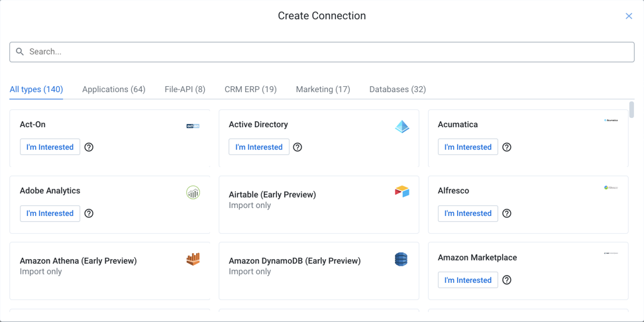Image resolution: width=644 pixels, height=322 pixels.
Task: Click the Create Connection dialog title
Action: (322, 16)
